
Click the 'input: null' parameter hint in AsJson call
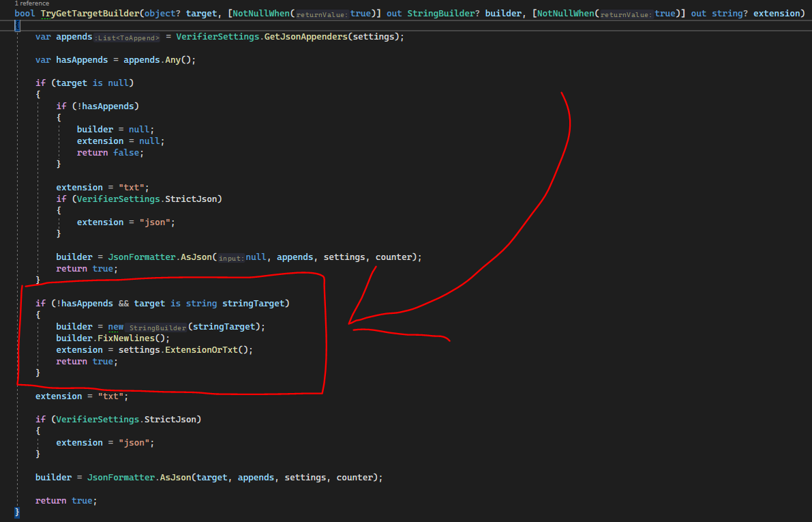[x=232, y=257]
